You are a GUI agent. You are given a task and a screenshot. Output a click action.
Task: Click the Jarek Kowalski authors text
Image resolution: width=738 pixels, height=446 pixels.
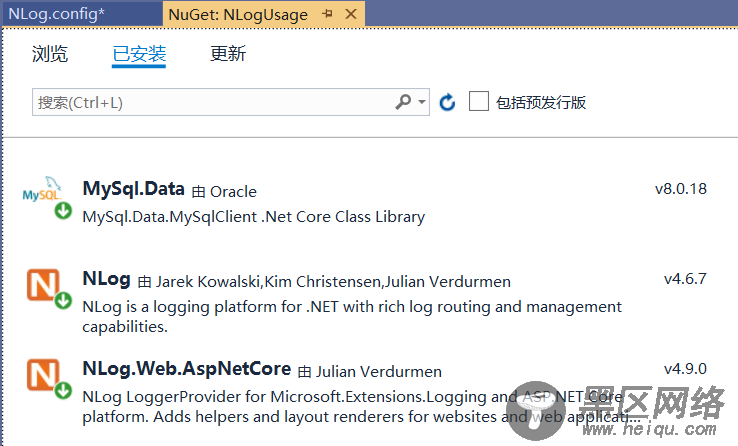pyautogui.click(x=333, y=282)
